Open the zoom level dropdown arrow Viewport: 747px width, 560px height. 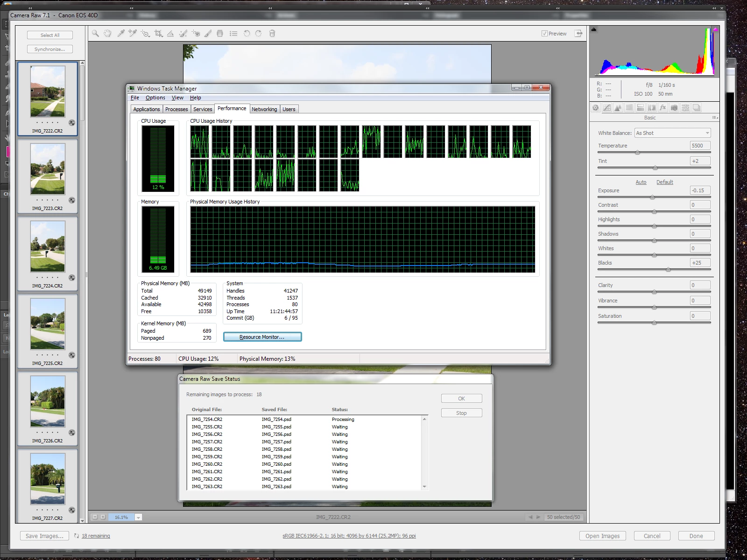click(139, 517)
